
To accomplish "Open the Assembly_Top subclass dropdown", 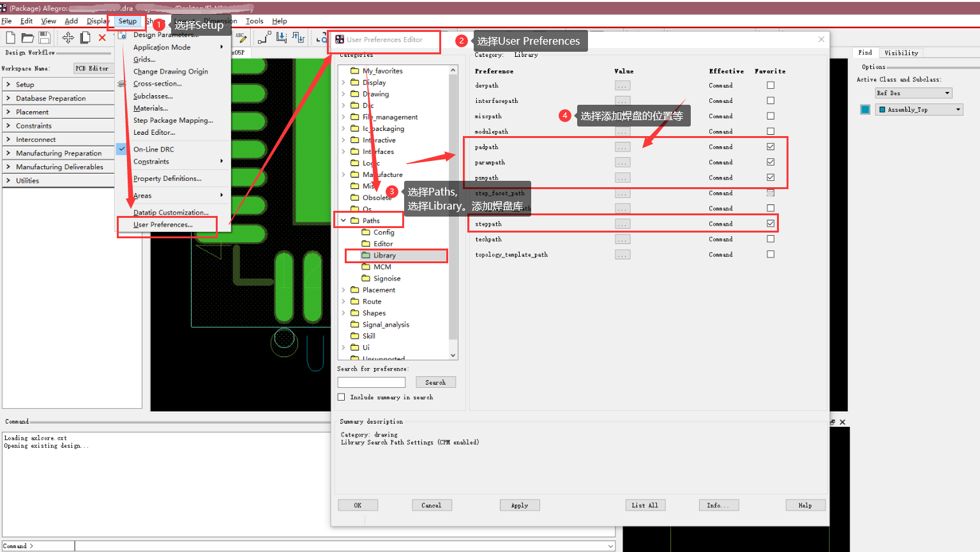I will (x=958, y=109).
